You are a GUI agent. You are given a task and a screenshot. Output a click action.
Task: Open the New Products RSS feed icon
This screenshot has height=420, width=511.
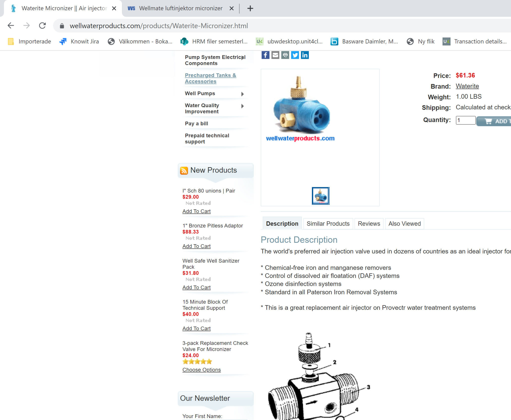click(x=184, y=170)
